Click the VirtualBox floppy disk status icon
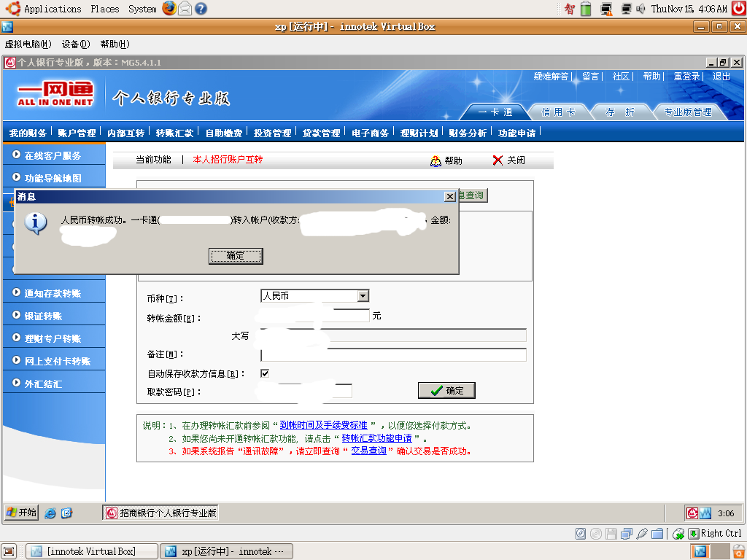The image size is (747, 560). (611, 534)
